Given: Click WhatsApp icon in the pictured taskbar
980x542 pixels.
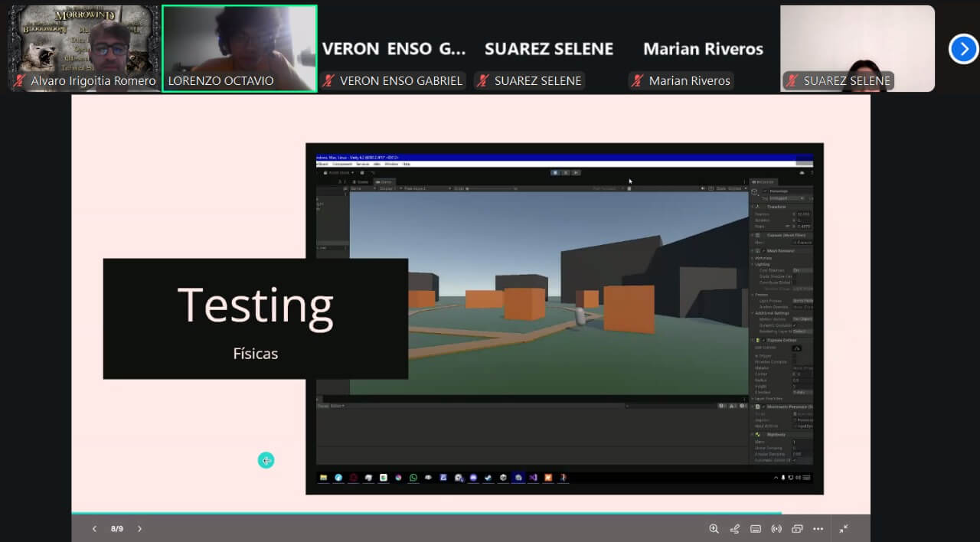Looking at the screenshot, I should click(413, 478).
